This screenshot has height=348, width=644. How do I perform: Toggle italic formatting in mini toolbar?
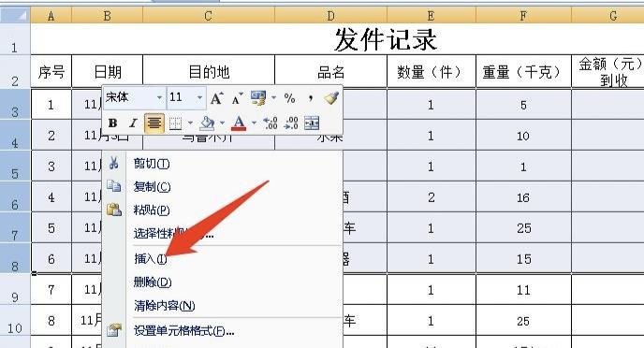click(133, 123)
